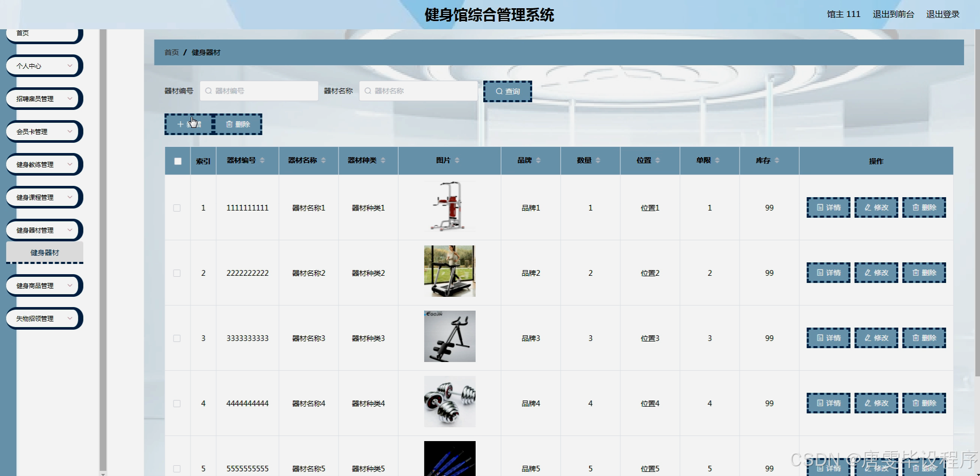Click 首页 in the breadcrumb
Viewport: 980px width, 476px height.
[172, 52]
